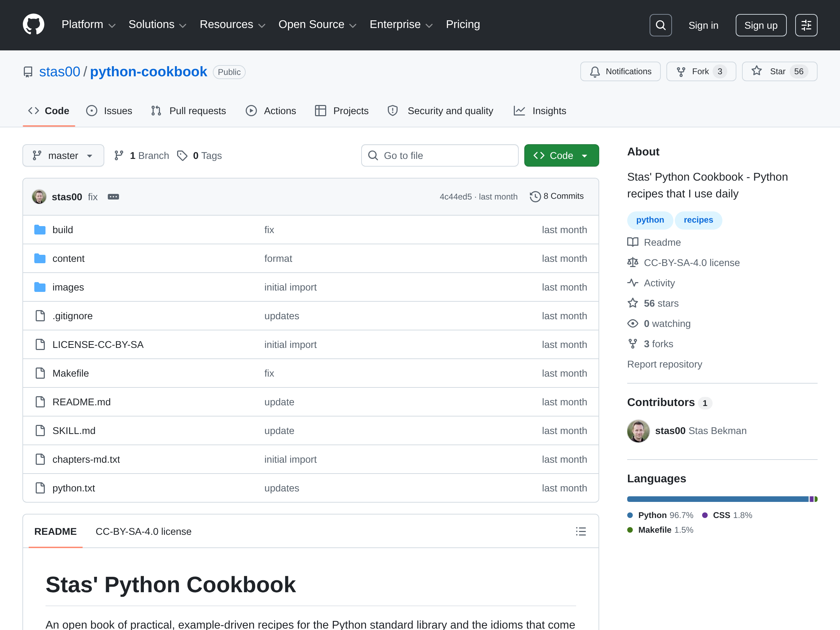Switch to Security and quality tab
The height and width of the screenshot is (630, 840).
440,111
